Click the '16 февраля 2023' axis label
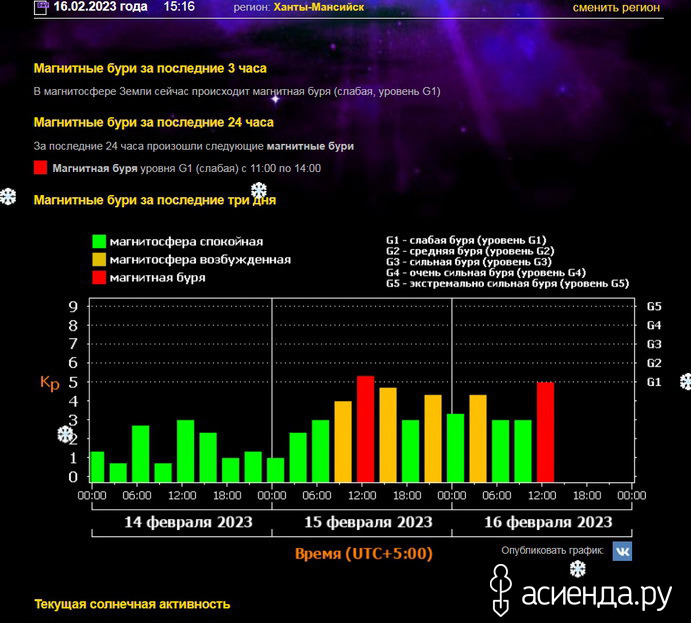The image size is (691, 623). pos(548,522)
